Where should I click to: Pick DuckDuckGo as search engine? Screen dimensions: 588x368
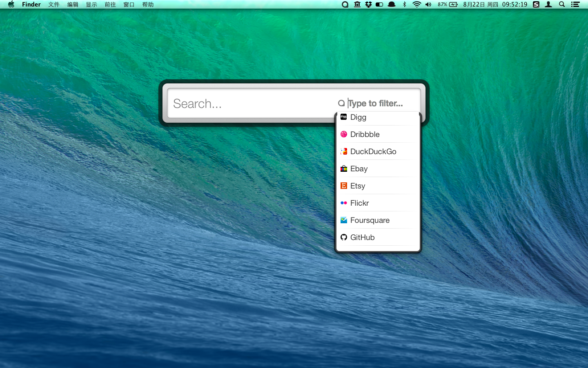click(x=378, y=151)
